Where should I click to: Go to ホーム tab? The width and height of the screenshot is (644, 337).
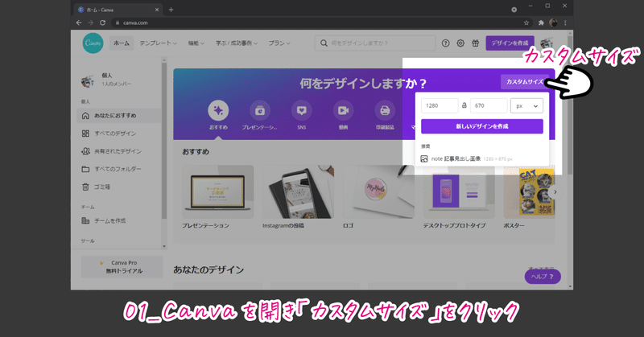(x=122, y=43)
